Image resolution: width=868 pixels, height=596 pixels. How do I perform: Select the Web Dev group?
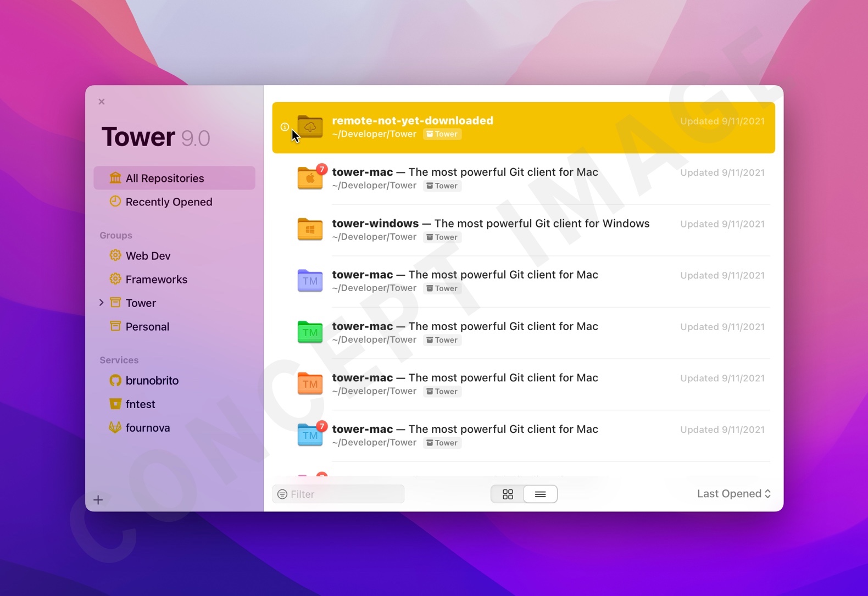(148, 256)
